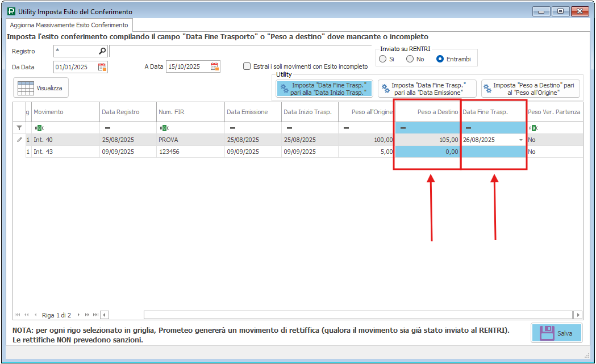596x364 pixels.
Task: Choose the Entrambi radio option
Action: point(440,59)
